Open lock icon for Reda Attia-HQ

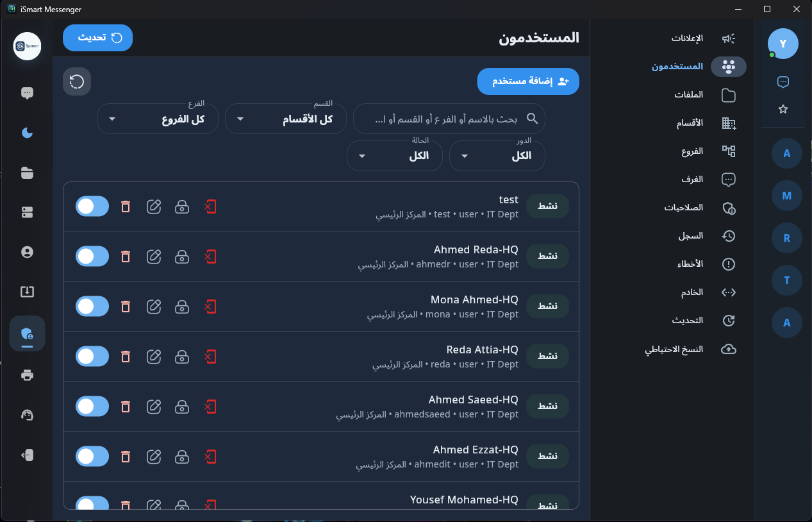pos(182,357)
